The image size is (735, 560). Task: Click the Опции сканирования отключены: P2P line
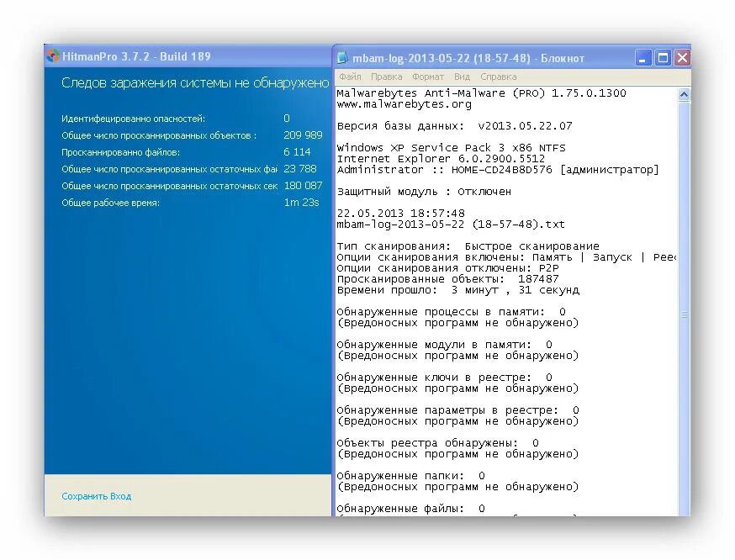pos(447,268)
